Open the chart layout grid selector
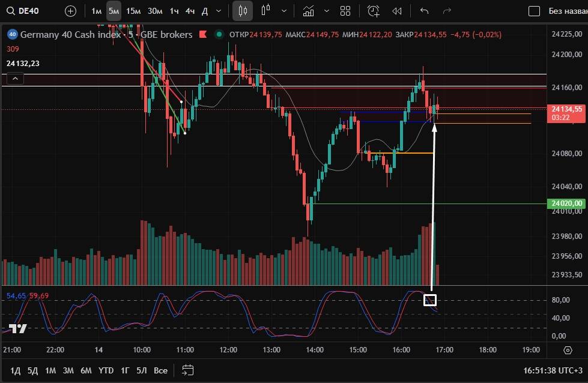 click(x=345, y=11)
